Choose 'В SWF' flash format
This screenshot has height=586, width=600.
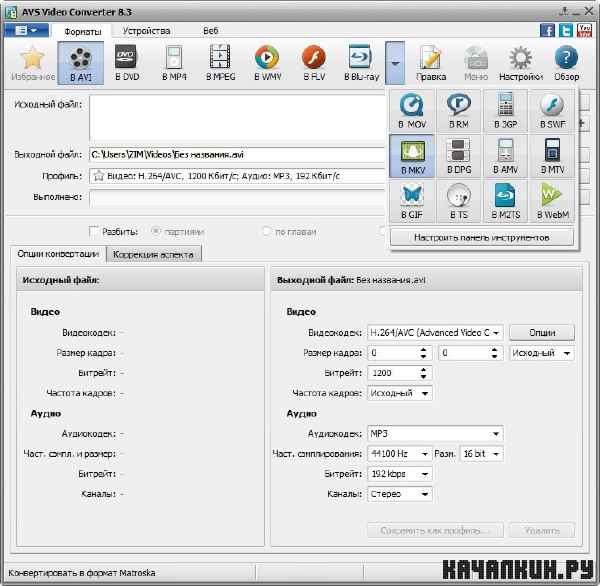(552, 111)
